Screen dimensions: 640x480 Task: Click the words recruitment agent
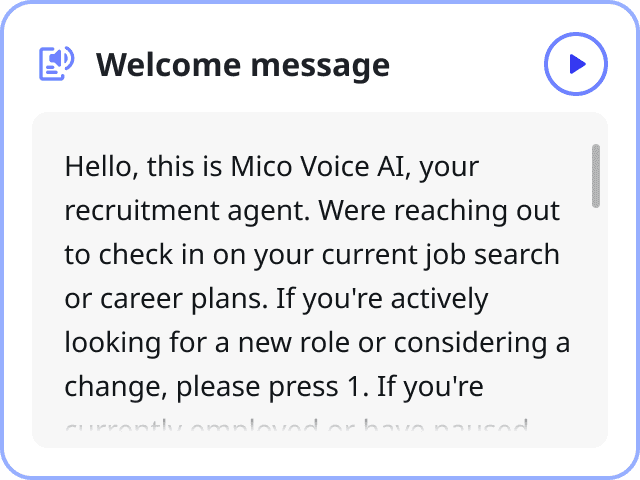187,211
